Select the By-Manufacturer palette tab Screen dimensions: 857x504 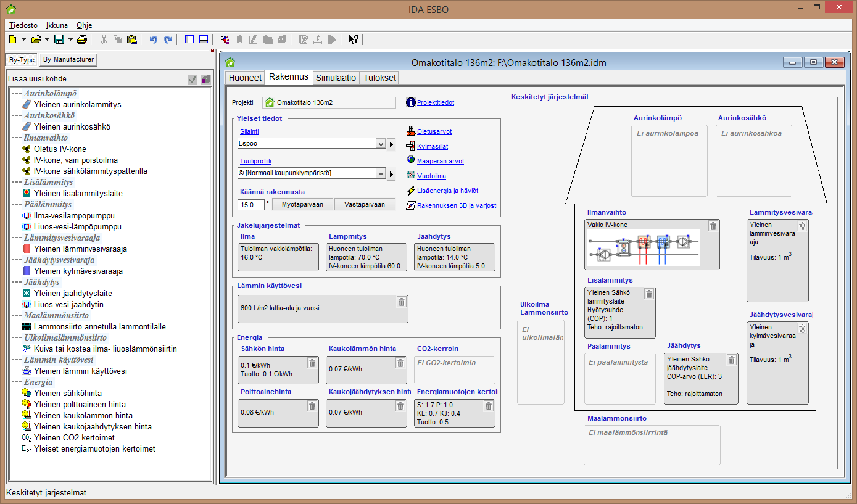pos(68,60)
